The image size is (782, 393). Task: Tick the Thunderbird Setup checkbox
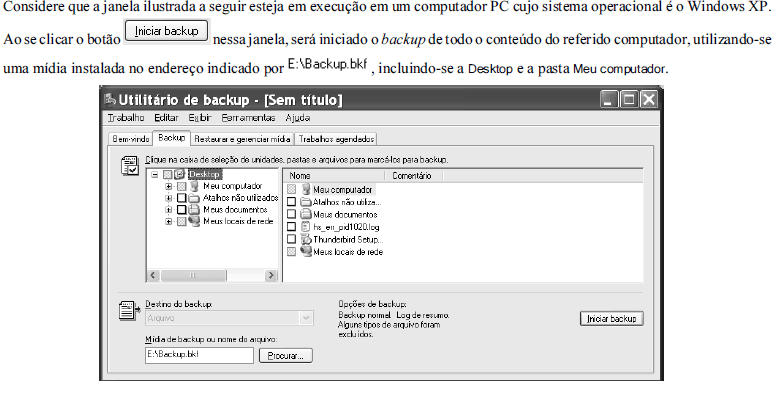[x=292, y=239]
